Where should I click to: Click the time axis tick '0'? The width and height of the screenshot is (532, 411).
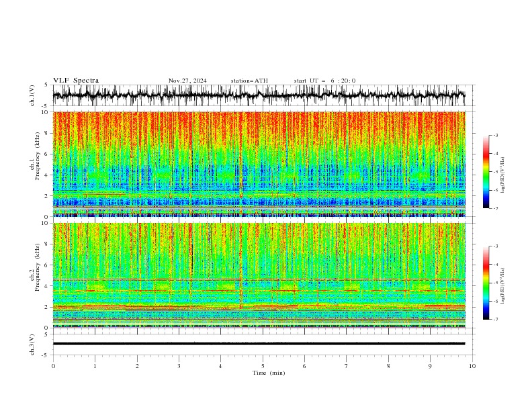53,366
